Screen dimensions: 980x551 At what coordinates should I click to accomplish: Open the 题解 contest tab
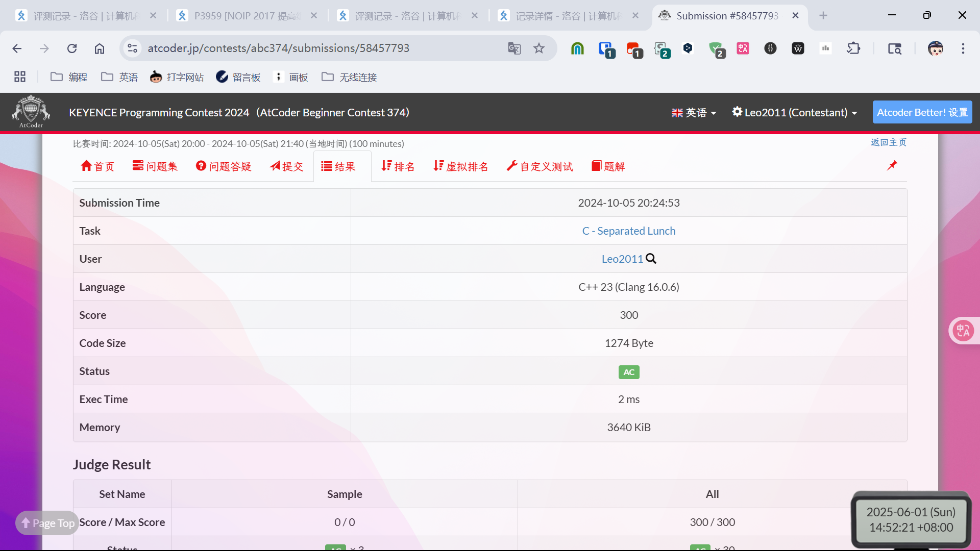coord(608,166)
